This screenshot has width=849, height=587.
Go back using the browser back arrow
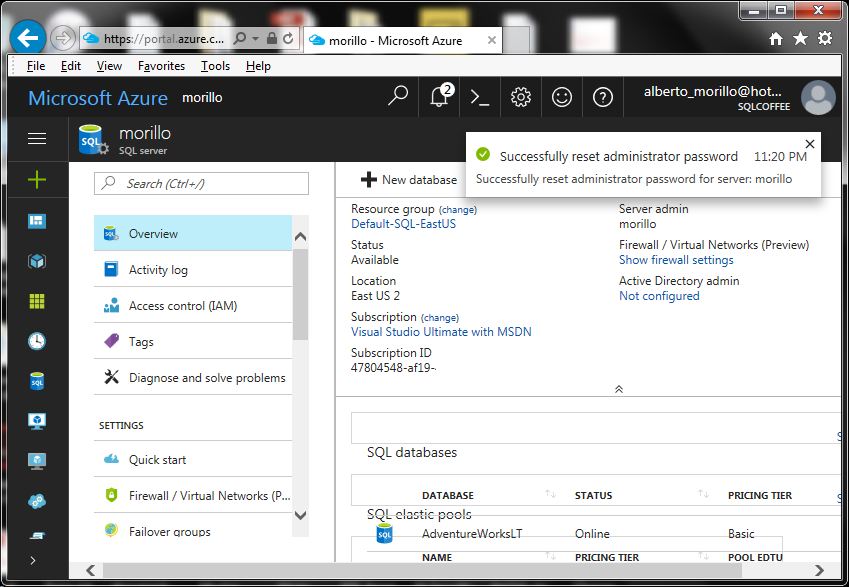28,38
